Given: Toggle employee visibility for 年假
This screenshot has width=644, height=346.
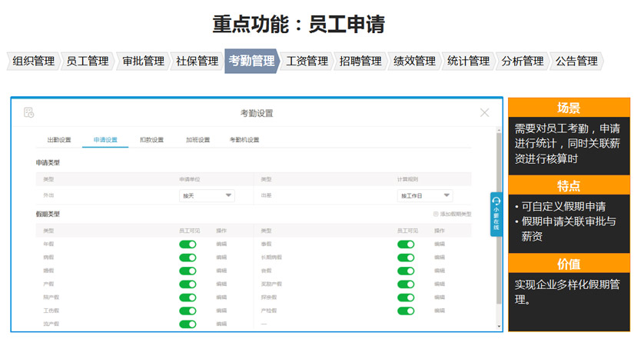Looking at the screenshot, I should coord(188,245).
